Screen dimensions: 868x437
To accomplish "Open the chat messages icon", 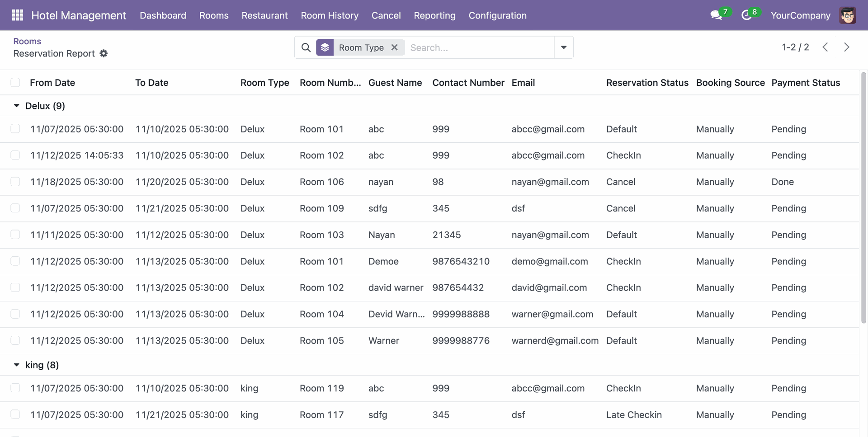I will pos(716,15).
